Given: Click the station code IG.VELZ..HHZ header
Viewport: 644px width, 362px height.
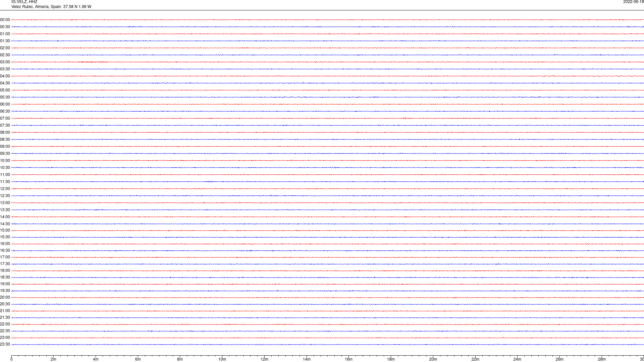Looking at the screenshot, I should 24,2.
